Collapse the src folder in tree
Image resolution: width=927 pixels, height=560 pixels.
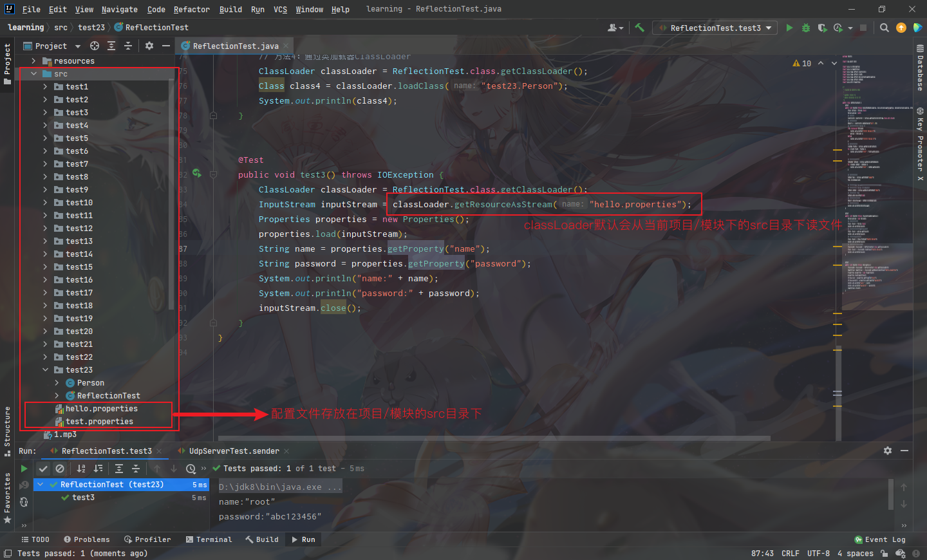click(x=34, y=74)
